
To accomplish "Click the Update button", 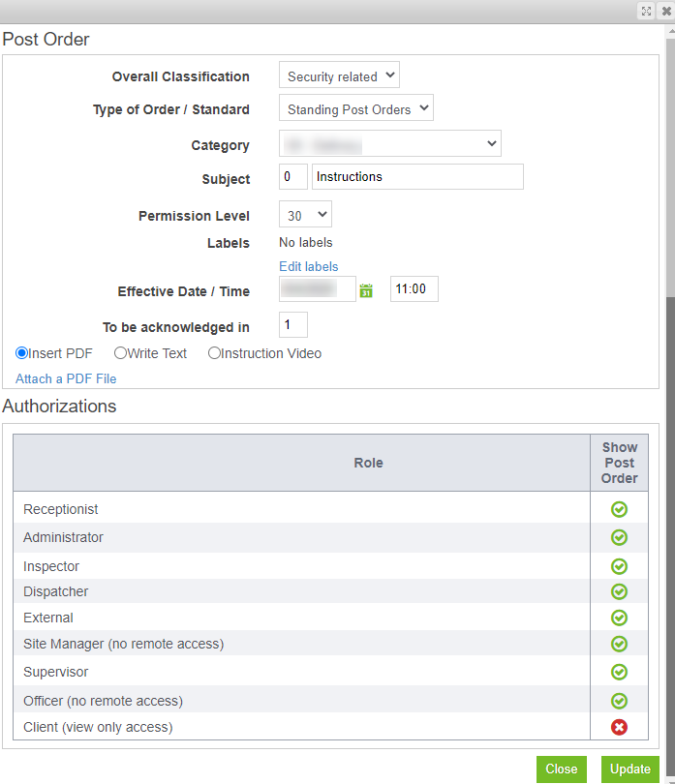I will point(630,769).
